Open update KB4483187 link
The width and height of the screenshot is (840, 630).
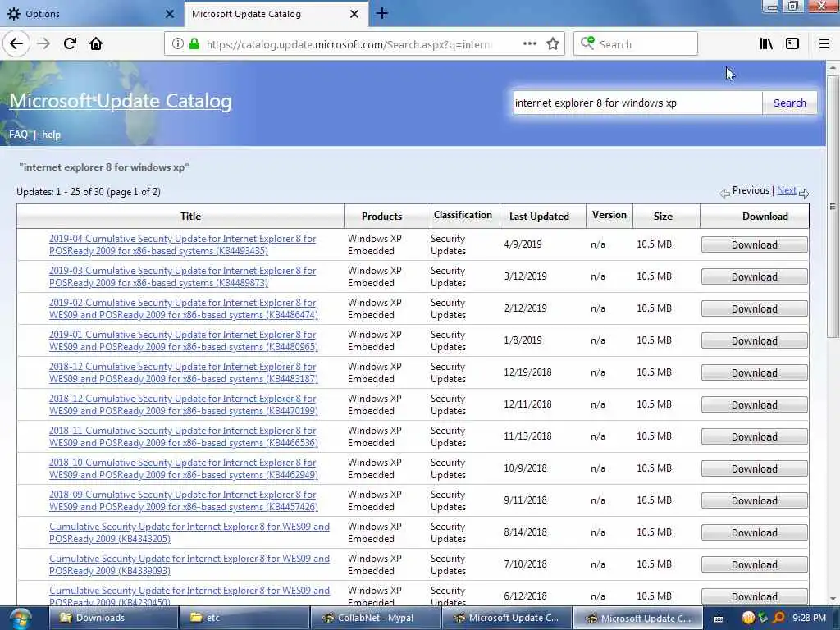183,373
